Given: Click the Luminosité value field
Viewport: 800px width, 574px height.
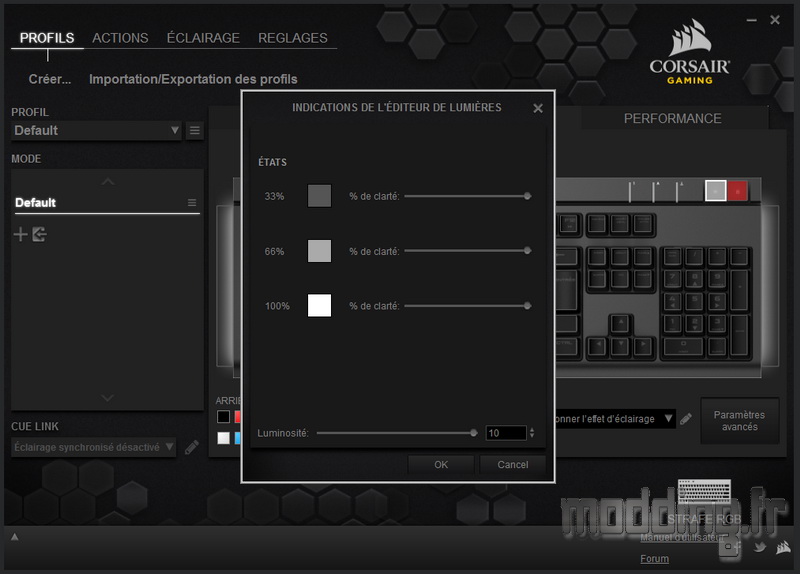Looking at the screenshot, I should [x=506, y=433].
